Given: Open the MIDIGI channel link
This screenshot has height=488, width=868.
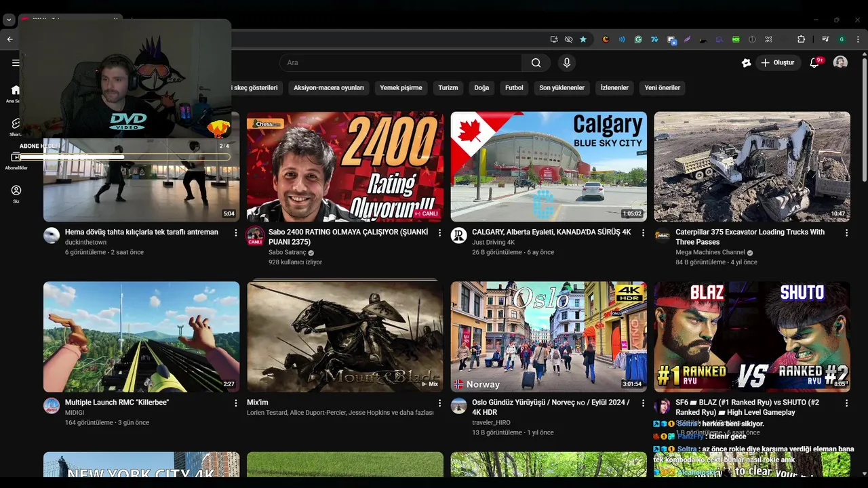Looking at the screenshot, I should tap(75, 413).
